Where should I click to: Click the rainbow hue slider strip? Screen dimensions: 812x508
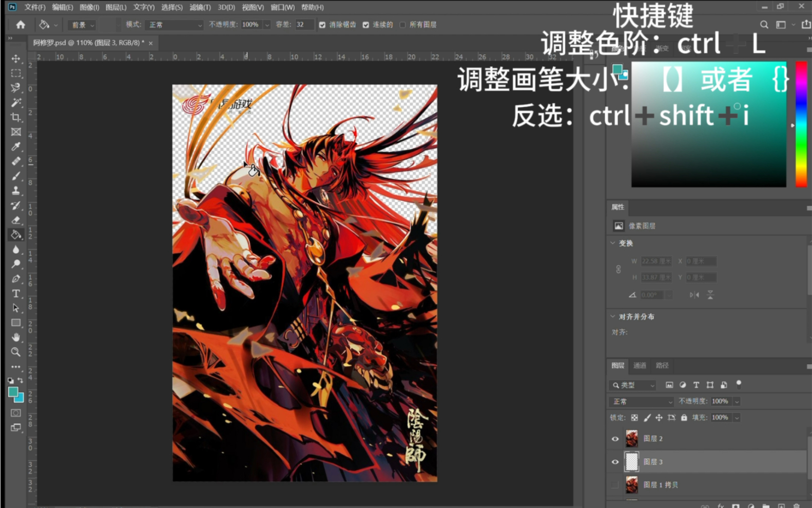tap(801, 124)
